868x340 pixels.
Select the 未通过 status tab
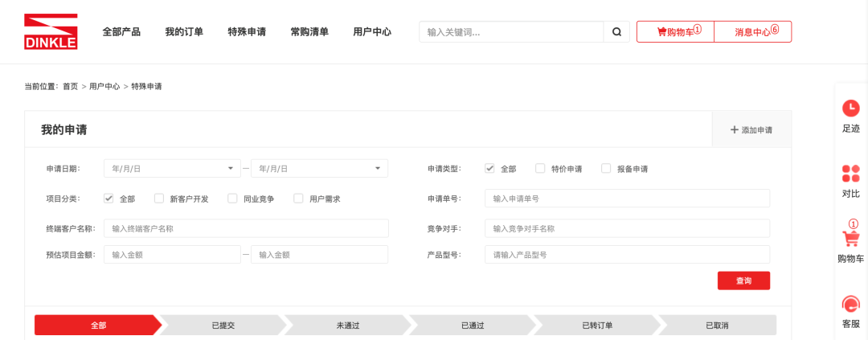[348, 325]
